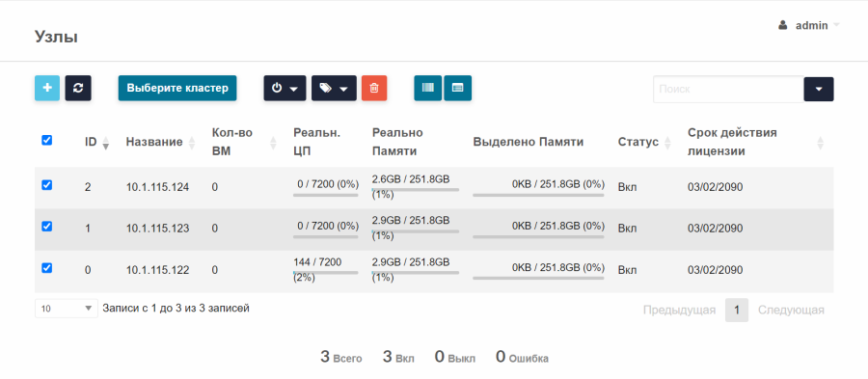
Task: Sort the table by Название column
Action: (192, 143)
